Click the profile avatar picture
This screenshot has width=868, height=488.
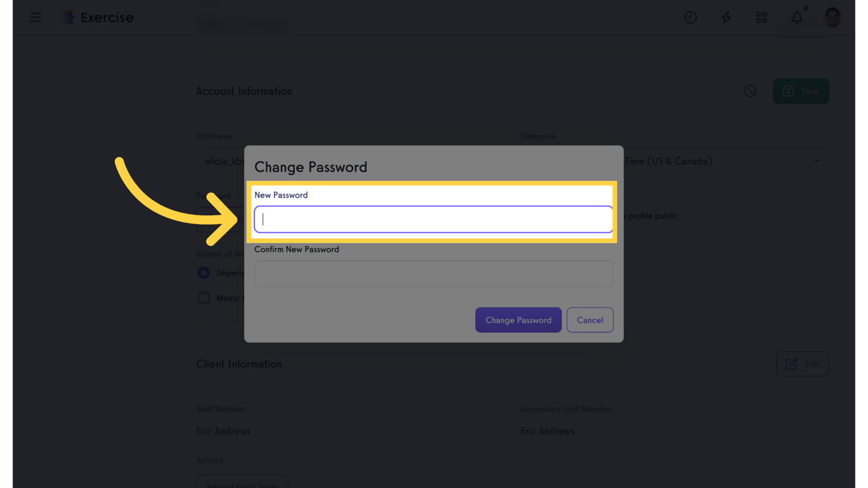tap(832, 17)
